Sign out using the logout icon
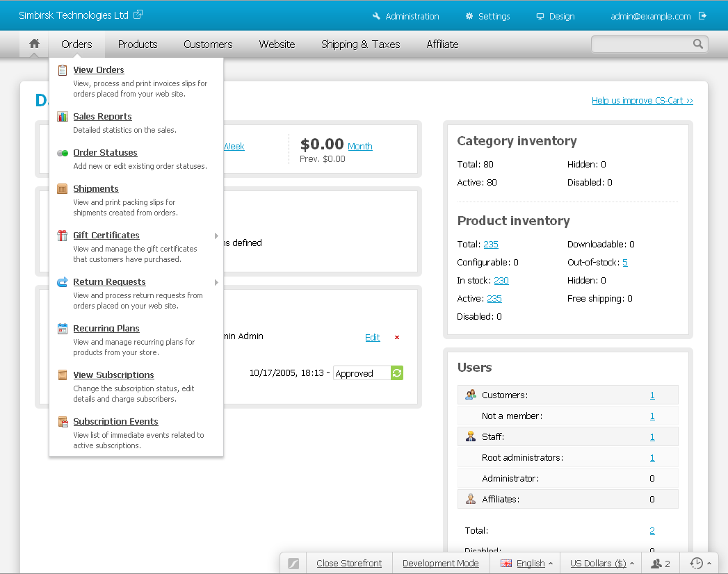 [702, 16]
